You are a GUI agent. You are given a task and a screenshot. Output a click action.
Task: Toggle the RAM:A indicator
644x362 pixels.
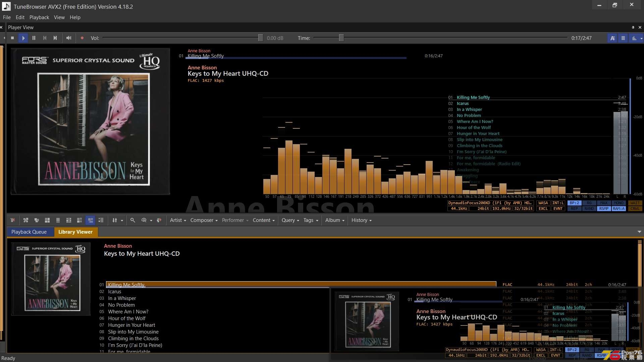[619, 209]
